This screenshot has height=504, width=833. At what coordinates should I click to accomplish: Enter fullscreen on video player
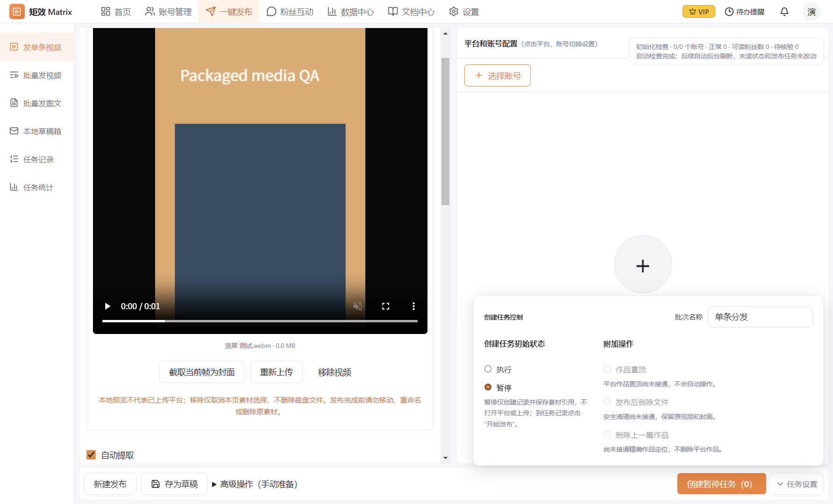[385, 306]
